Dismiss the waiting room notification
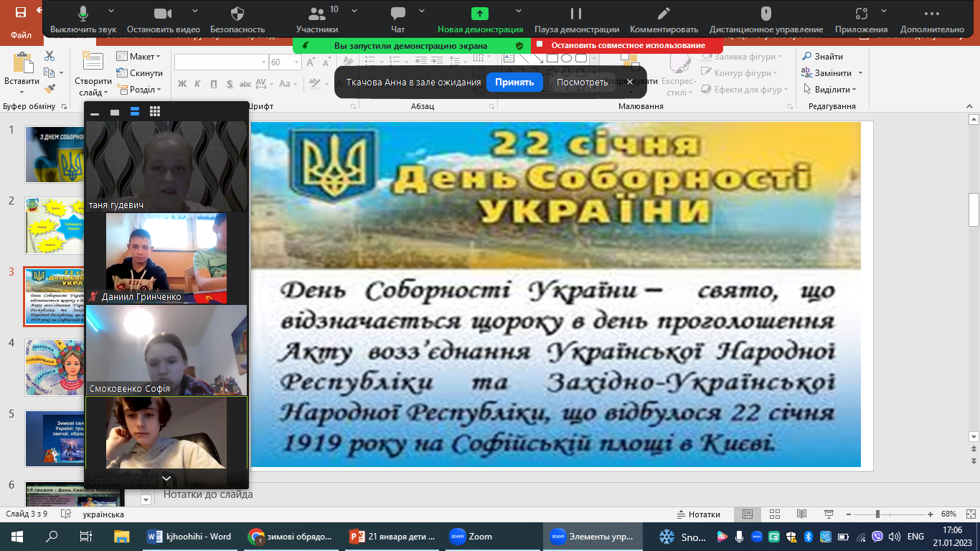This screenshot has width=980, height=551. [630, 82]
